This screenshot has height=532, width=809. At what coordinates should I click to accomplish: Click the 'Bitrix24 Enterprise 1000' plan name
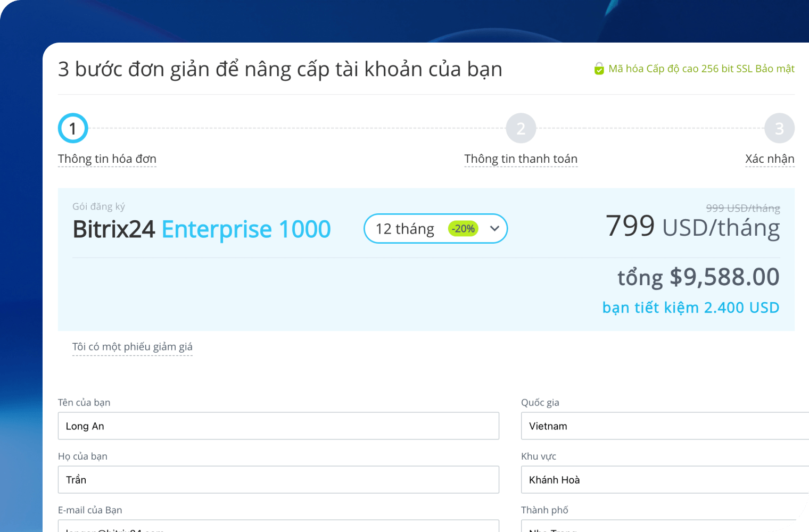tap(202, 229)
